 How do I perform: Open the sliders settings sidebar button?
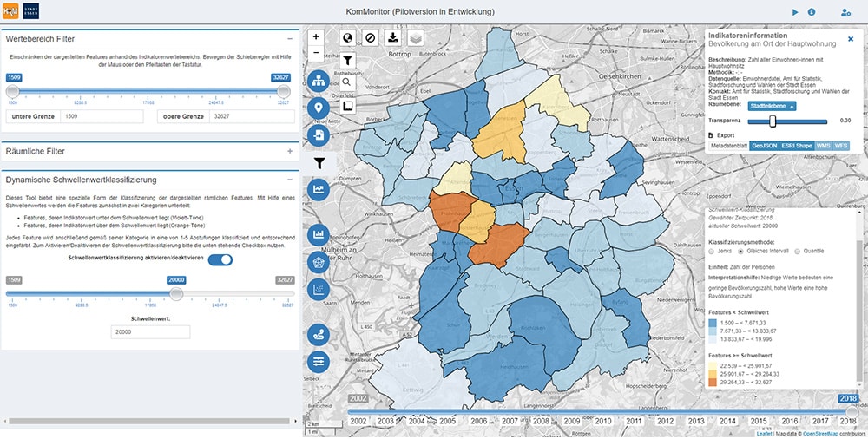pyautogui.click(x=319, y=362)
